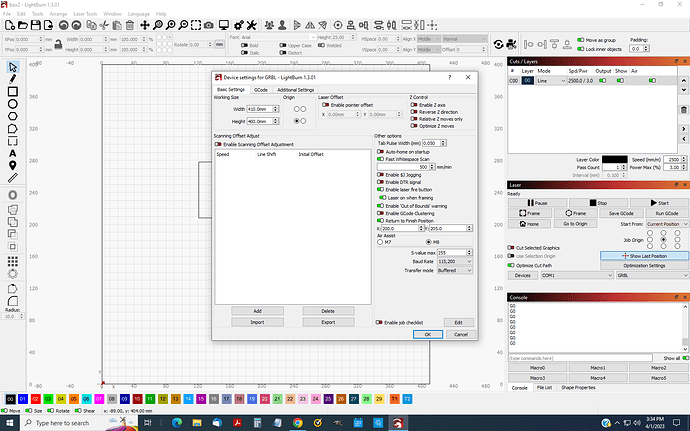Open the COM1 port dropdown
The image size is (690, 431).
point(577,275)
